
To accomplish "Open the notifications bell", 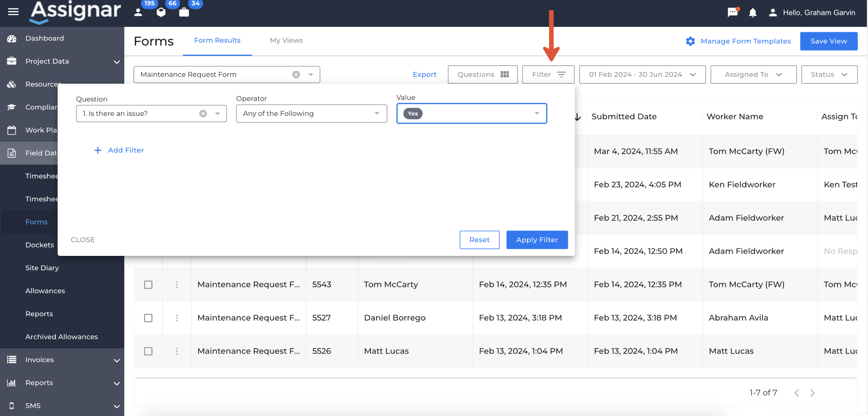I will click(x=753, y=13).
